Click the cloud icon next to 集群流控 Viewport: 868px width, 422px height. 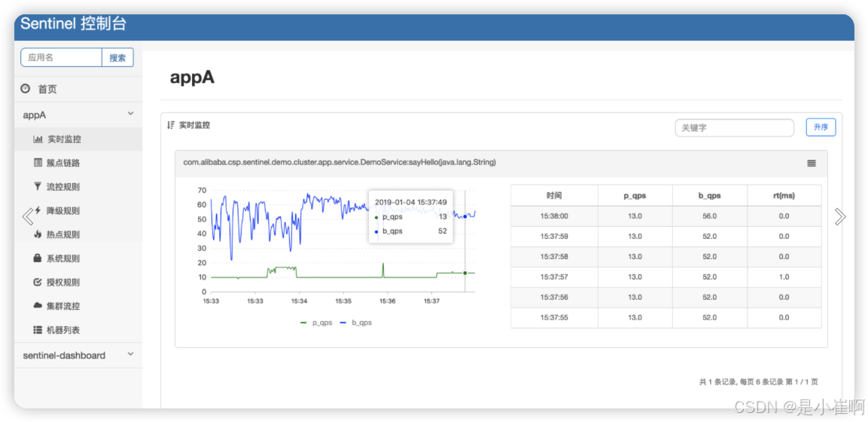tap(38, 306)
